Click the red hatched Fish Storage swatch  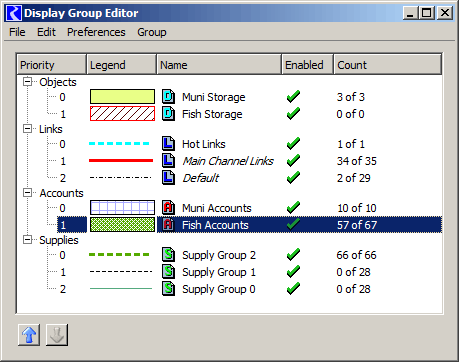coord(122,114)
